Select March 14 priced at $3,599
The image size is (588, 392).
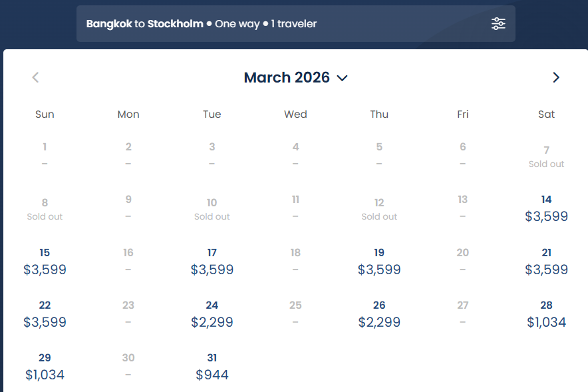pos(546,208)
